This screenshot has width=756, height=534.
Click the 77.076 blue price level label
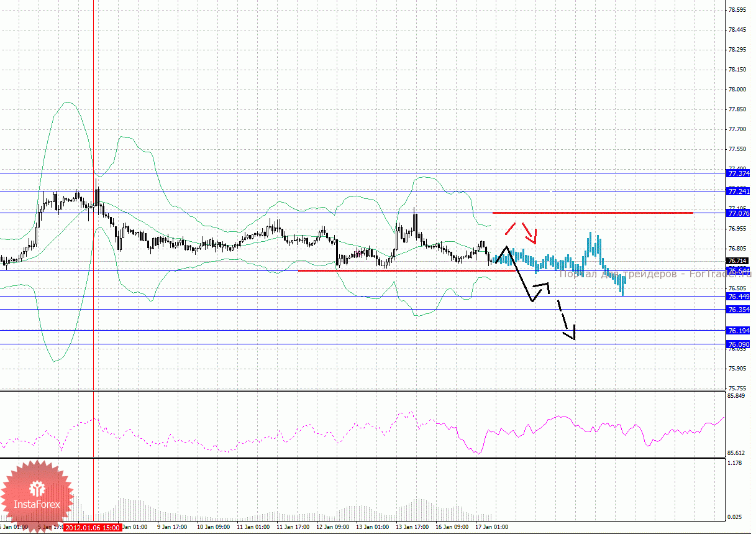[739, 213]
